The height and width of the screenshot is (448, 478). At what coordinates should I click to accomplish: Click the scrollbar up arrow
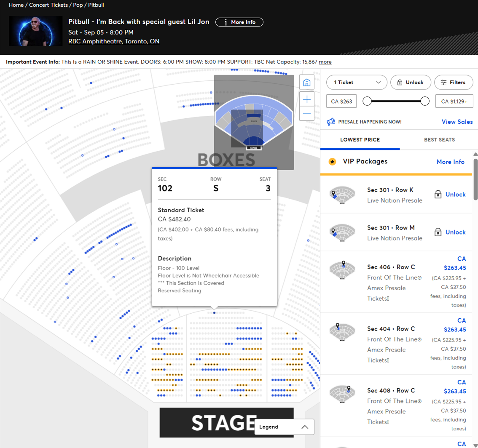coord(475,154)
